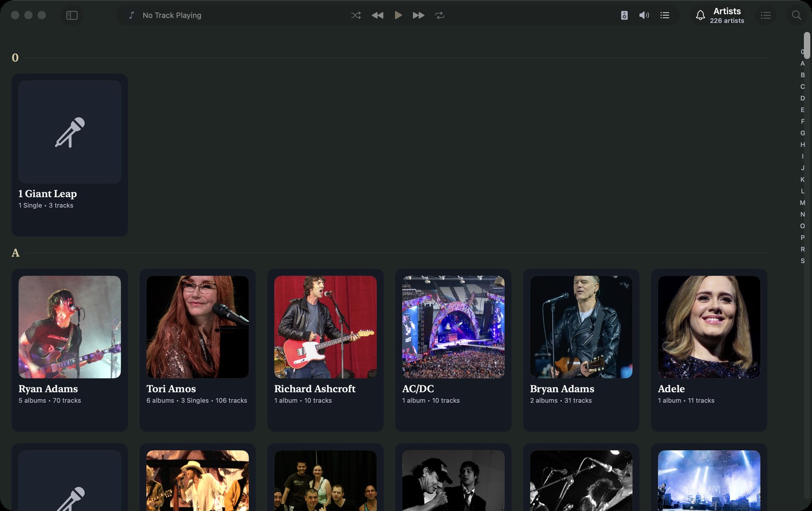This screenshot has height=511, width=812.
Task: Open the Ryan Adams photo
Action: 70,327
